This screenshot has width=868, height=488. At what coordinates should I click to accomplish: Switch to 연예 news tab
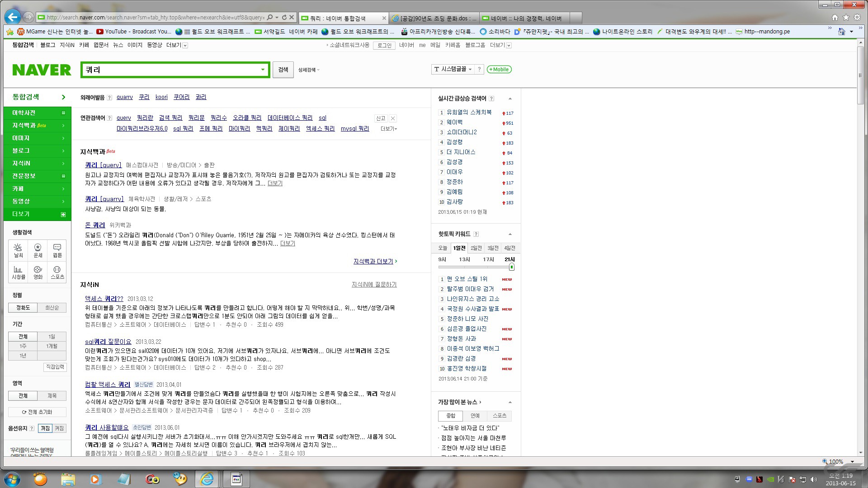click(475, 416)
